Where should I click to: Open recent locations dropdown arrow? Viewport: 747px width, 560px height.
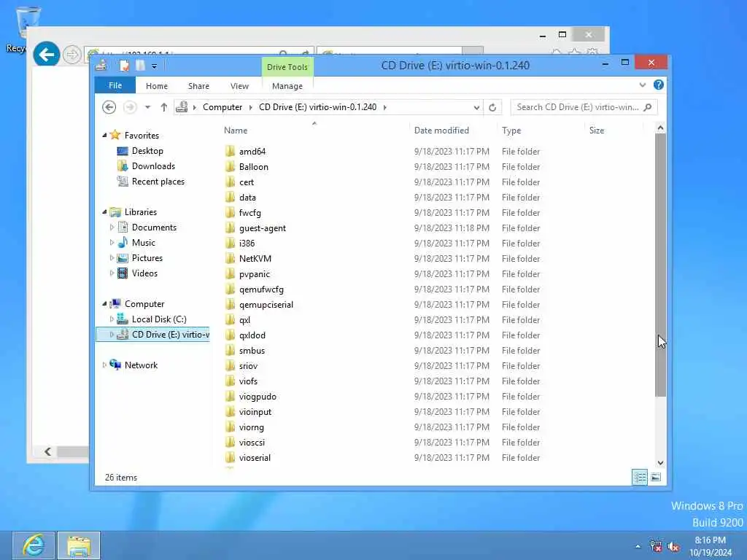pos(147,107)
